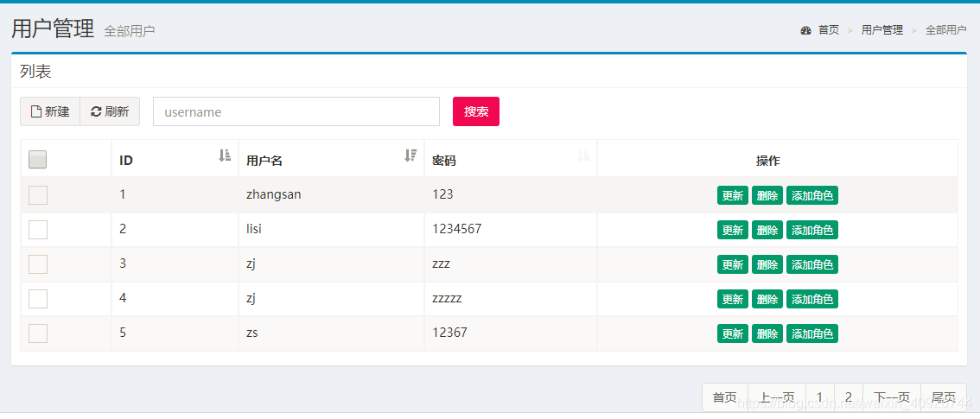Go to 首页 in pagination bar
This screenshot has height=419, width=980.
point(725,397)
